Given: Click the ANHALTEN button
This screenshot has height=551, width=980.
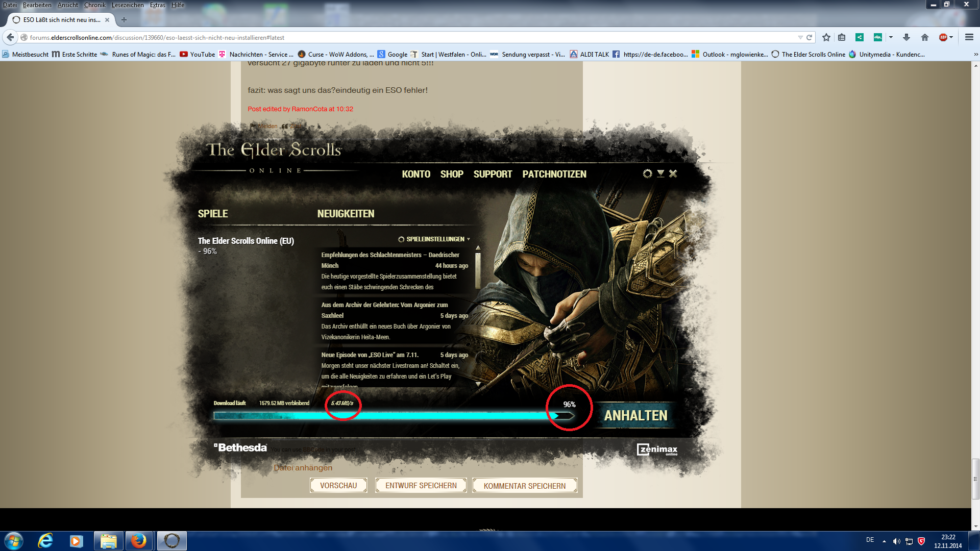Looking at the screenshot, I should click(635, 416).
